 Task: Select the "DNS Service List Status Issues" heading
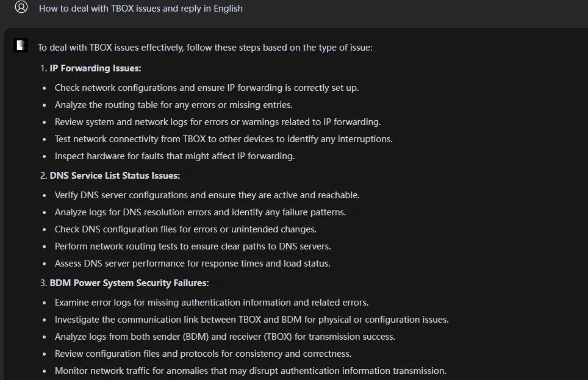115,176
